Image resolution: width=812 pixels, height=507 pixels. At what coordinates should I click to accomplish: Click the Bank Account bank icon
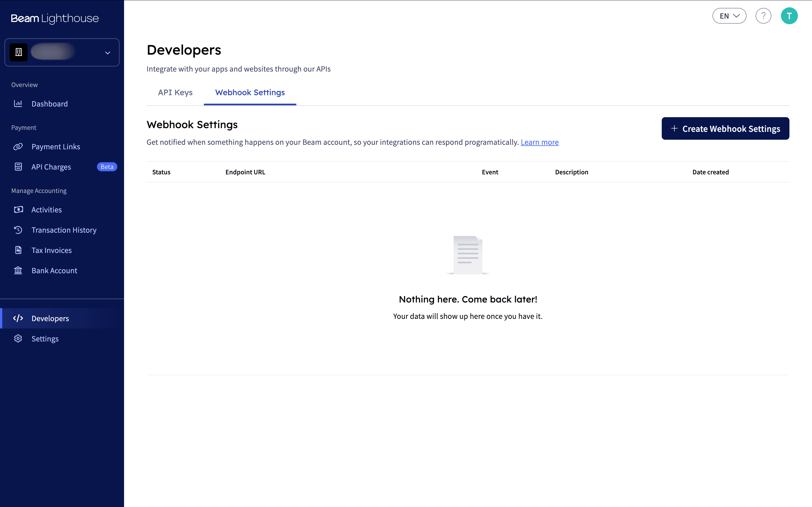pyautogui.click(x=18, y=270)
